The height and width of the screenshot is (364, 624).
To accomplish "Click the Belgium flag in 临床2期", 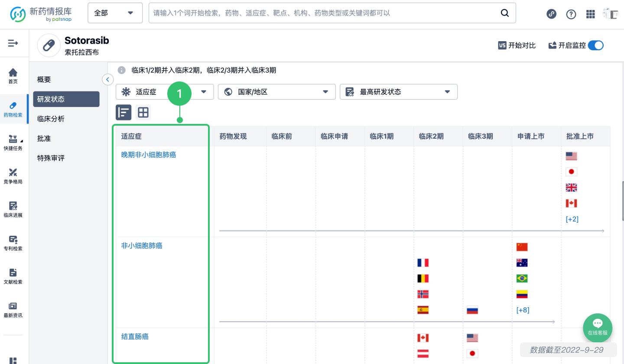I will tap(423, 278).
